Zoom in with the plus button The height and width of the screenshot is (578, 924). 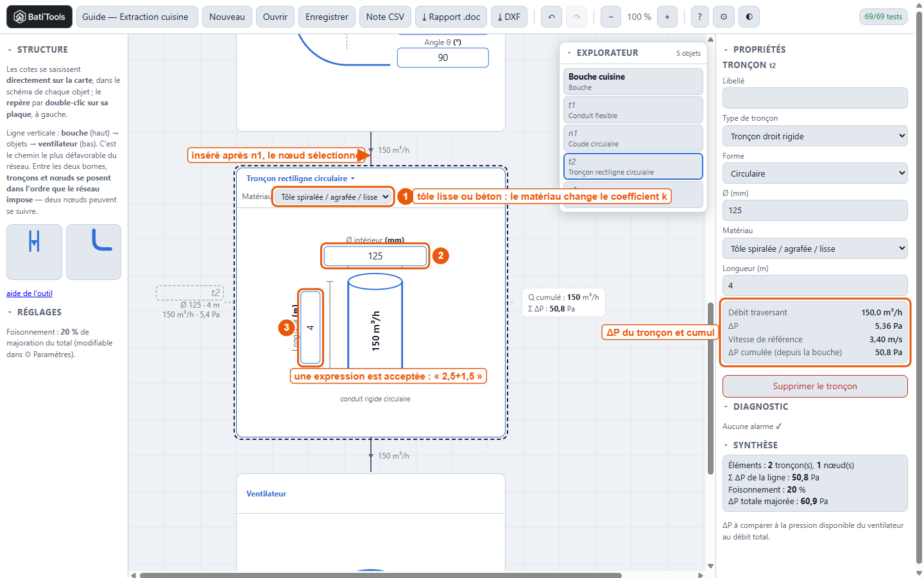[667, 17]
